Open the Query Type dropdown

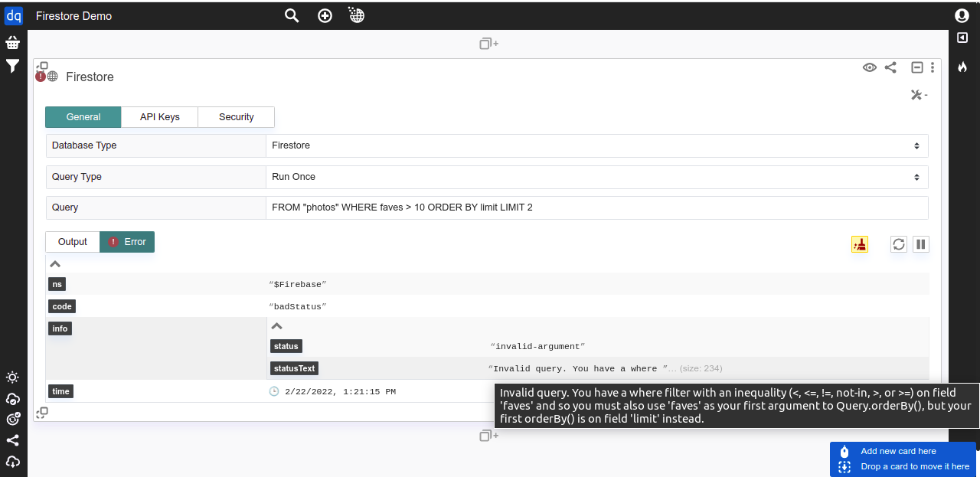(597, 177)
